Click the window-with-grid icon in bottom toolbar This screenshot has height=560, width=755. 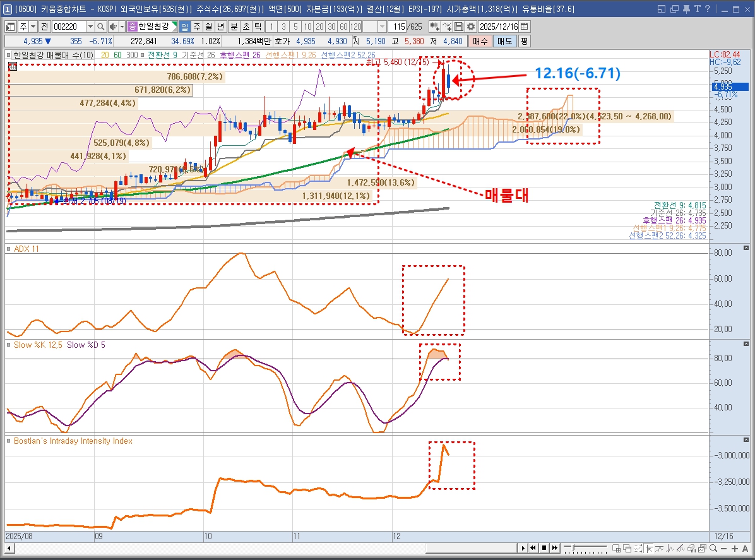[x=616, y=548]
